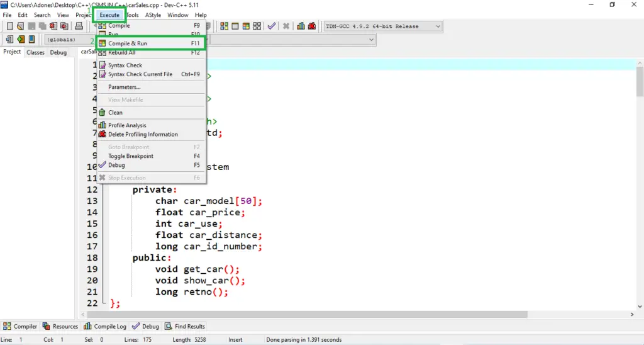644x345 pixels.
Task: Click 'public:' keyword on line 18
Action: point(152,258)
